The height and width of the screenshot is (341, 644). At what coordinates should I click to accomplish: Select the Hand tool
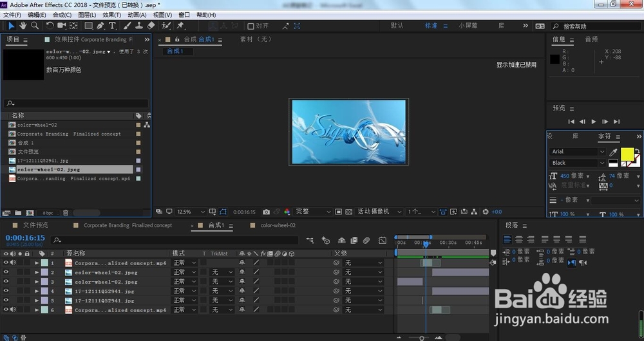pos(23,26)
